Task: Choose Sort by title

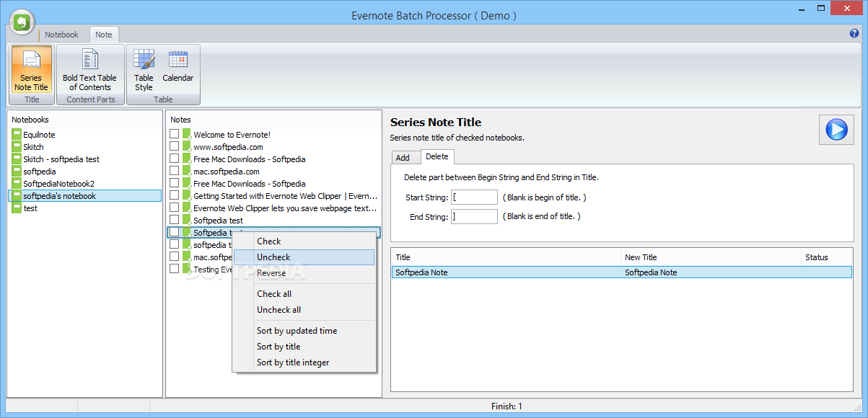Action: click(304, 347)
